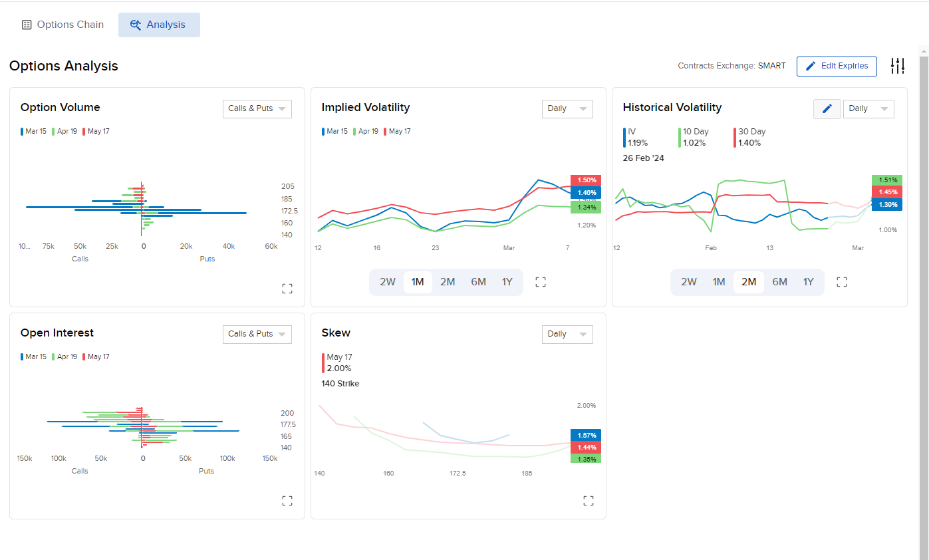Select 2W range in Implied Volatility
Image resolution: width=929 pixels, height=560 pixels.
[388, 282]
